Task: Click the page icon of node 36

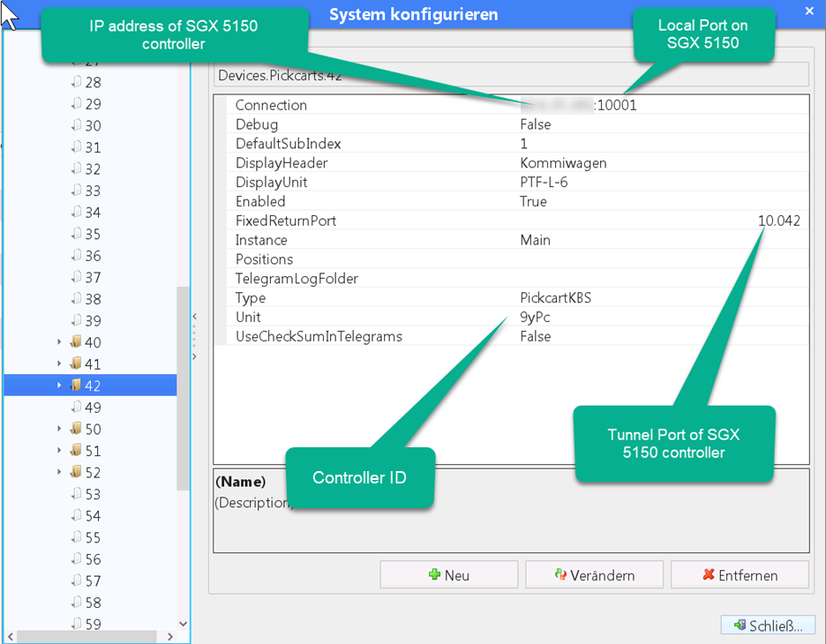Action: (x=77, y=255)
